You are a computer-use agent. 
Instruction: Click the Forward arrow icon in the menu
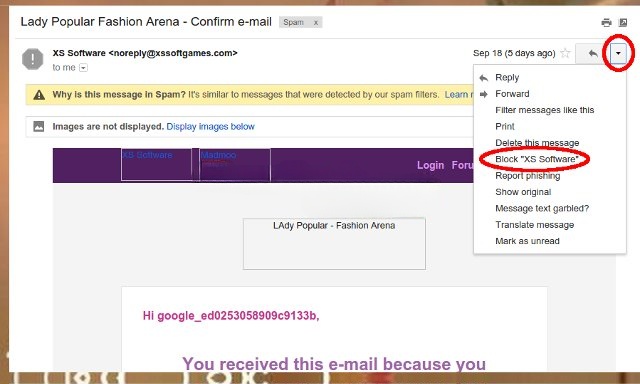484,94
